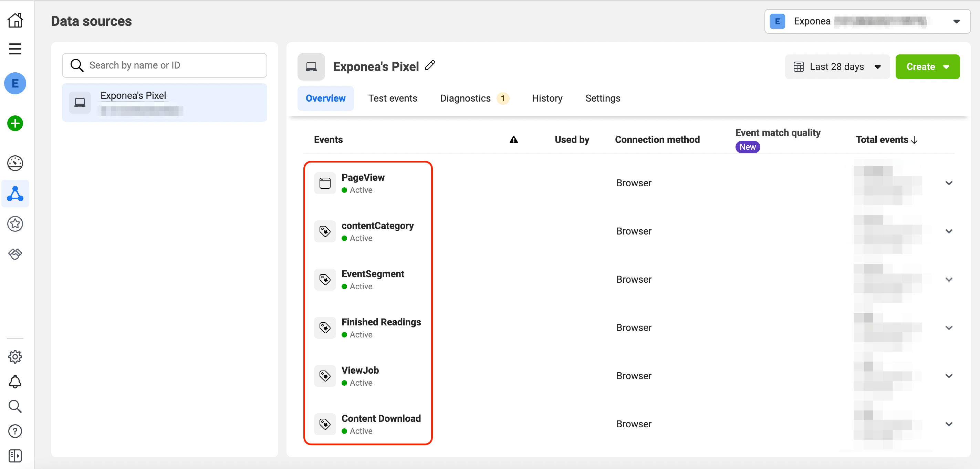Open the dashboard gauge icon
Image resolution: width=980 pixels, height=469 pixels.
click(x=15, y=163)
